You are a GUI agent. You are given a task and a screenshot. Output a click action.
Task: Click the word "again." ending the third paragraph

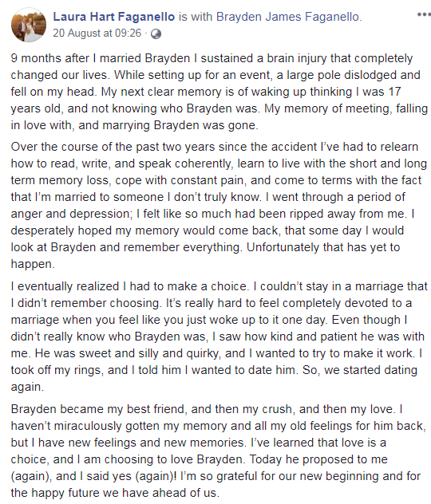(x=27, y=387)
